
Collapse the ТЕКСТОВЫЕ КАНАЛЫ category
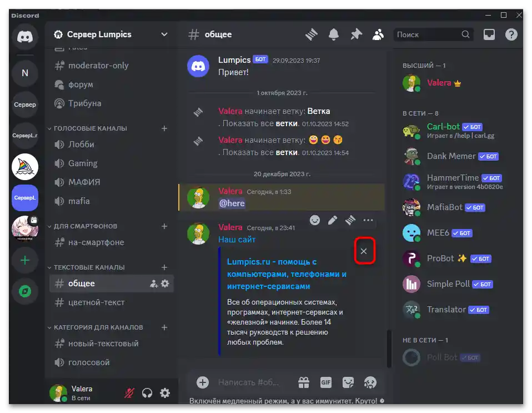click(x=91, y=267)
